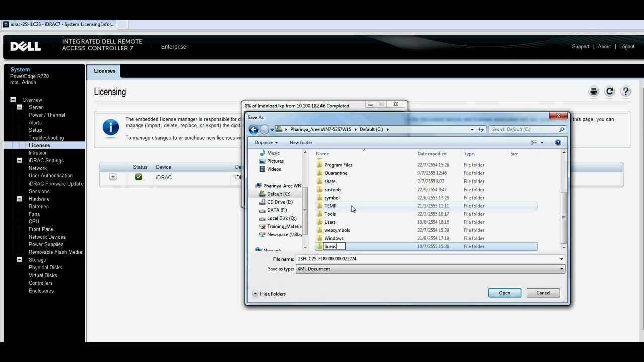The width and height of the screenshot is (644, 362).
Task: Switch to the Licenses tab
Action: click(x=104, y=71)
